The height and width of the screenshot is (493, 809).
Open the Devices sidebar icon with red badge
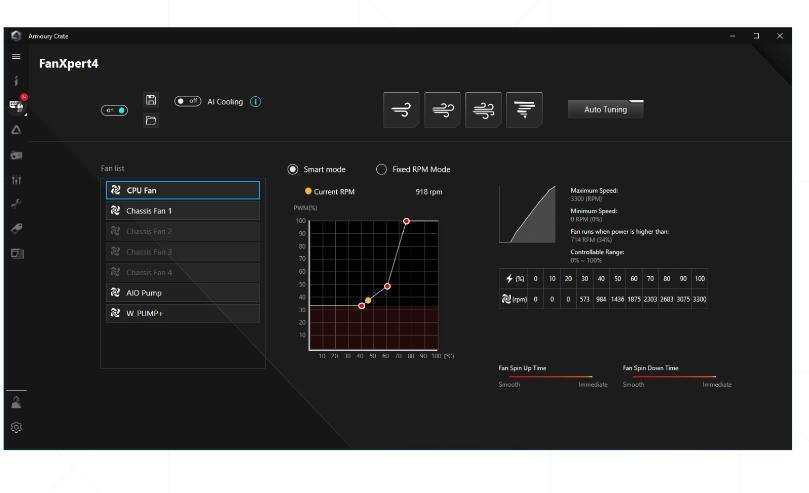pyautogui.click(x=17, y=105)
